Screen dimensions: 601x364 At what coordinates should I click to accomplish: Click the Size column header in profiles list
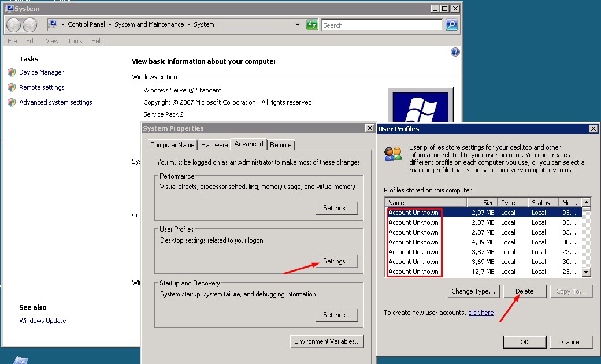[482, 203]
